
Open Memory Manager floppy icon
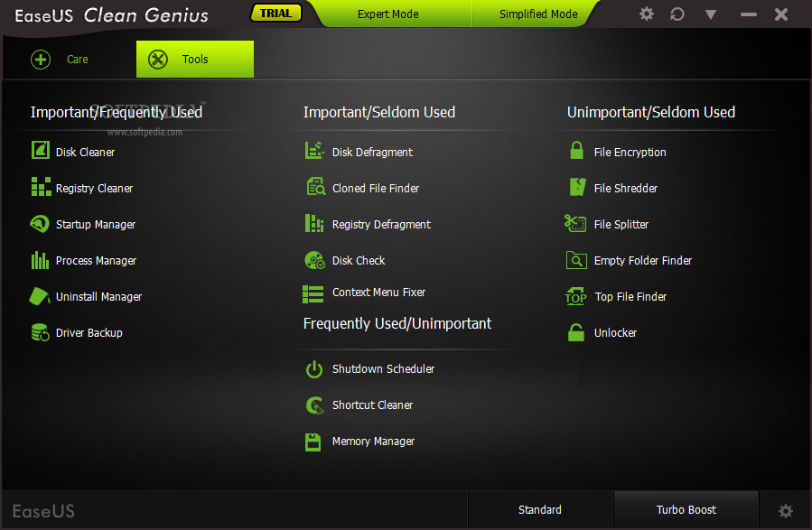tap(313, 442)
